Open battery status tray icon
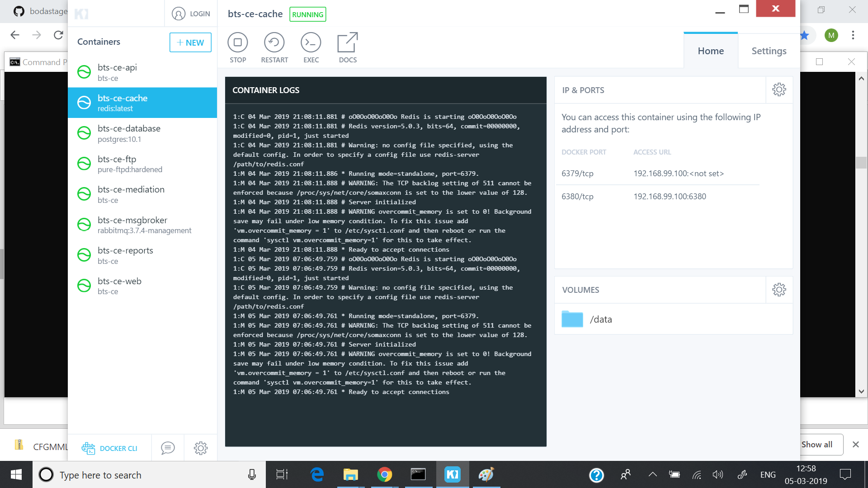 [x=675, y=474]
